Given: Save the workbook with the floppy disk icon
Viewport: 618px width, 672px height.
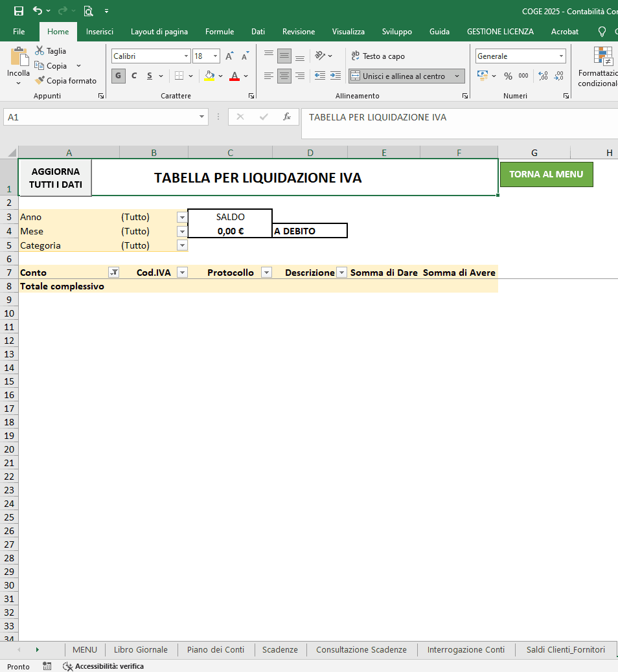Looking at the screenshot, I should point(18,11).
